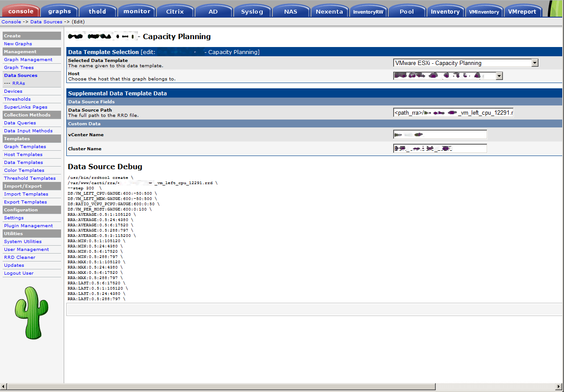Click the Data Source Path input field

[x=453, y=113]
